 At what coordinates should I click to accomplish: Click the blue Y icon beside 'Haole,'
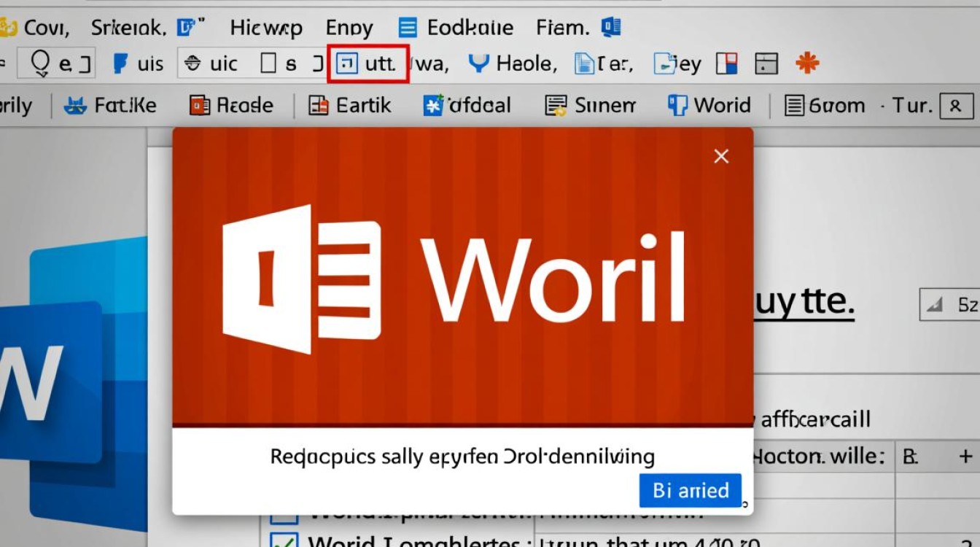[x=478, y=63]
